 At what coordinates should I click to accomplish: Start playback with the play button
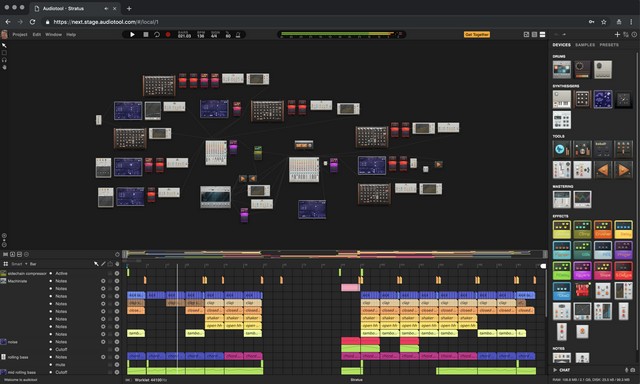(132, 35)
